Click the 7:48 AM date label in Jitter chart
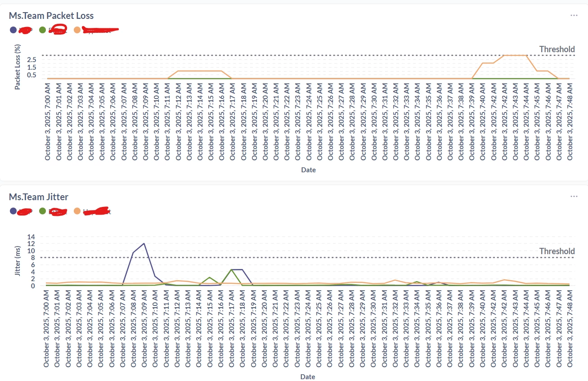The height and width of the screenshot is (381, 588). pyautogui.click(x=570, y=328)
